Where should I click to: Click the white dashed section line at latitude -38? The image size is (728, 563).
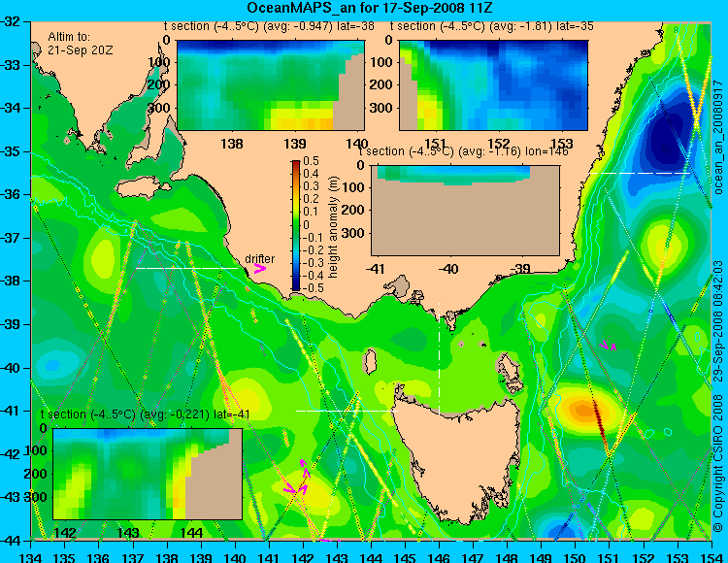[x=187, y=268]
